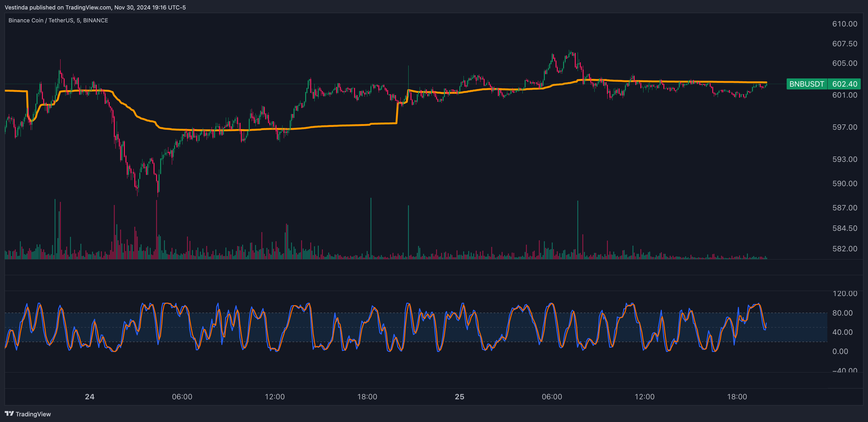Click the 584.50 price axis label

click(x=844, y=228)
